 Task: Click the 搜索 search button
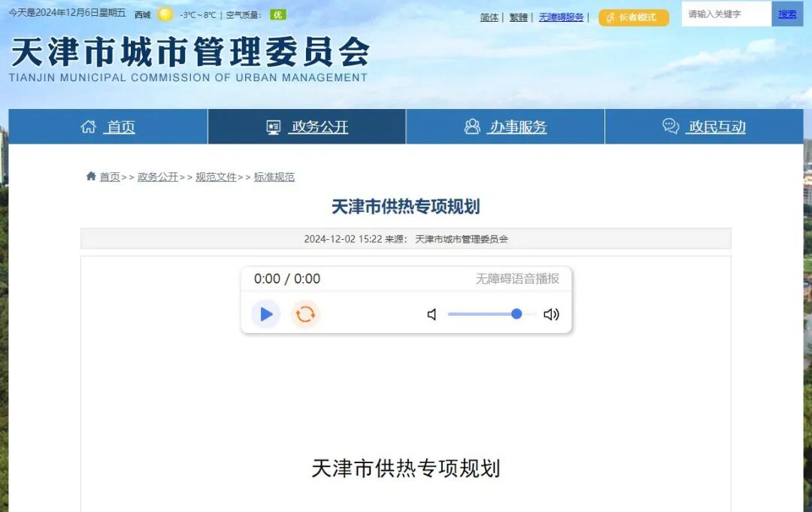786,14
